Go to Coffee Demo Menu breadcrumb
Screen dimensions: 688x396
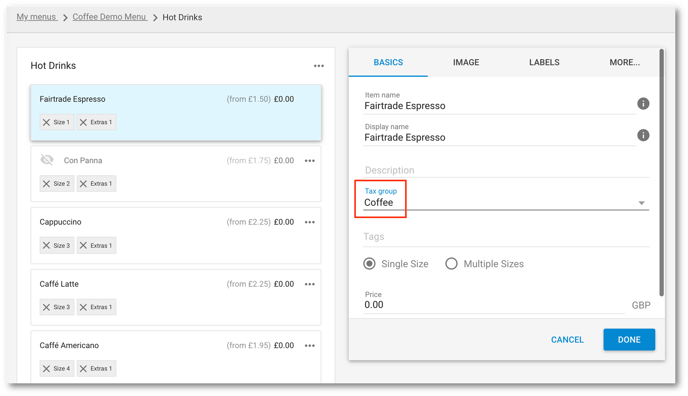109,17
